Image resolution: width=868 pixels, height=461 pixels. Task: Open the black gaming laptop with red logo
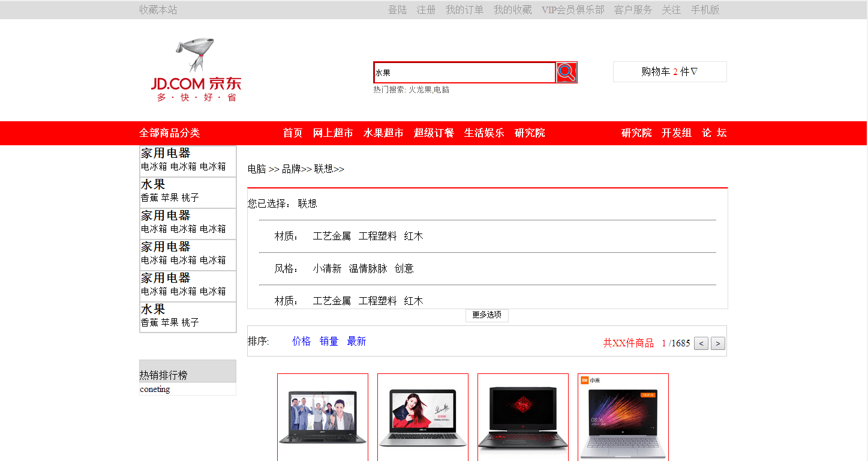click(x=523, y=417)
